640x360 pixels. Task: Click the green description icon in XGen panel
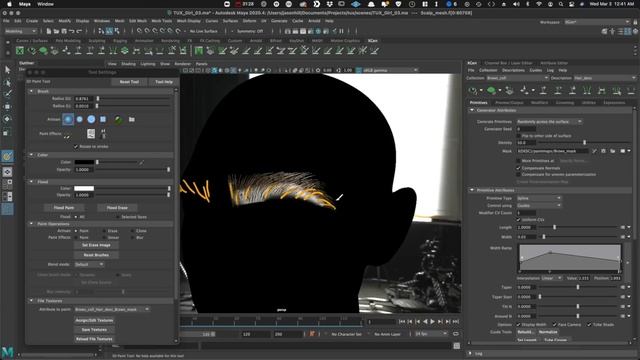point(491,90)
